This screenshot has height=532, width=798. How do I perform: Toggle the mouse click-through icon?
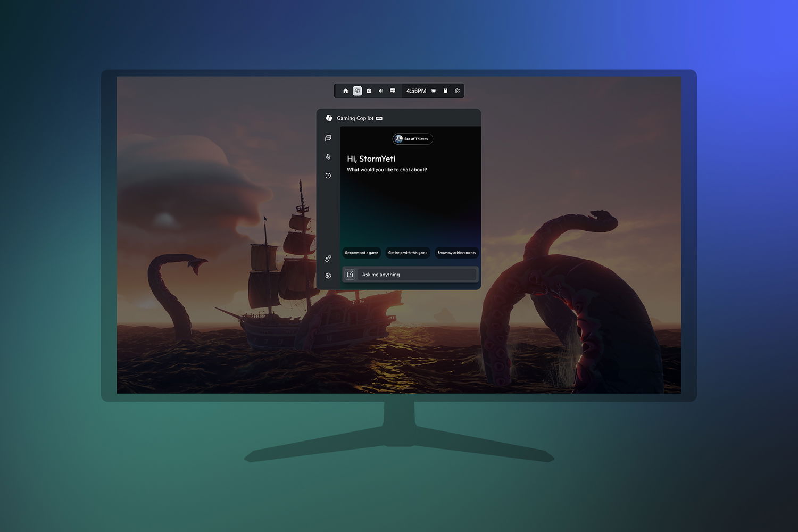click(446, 91)
